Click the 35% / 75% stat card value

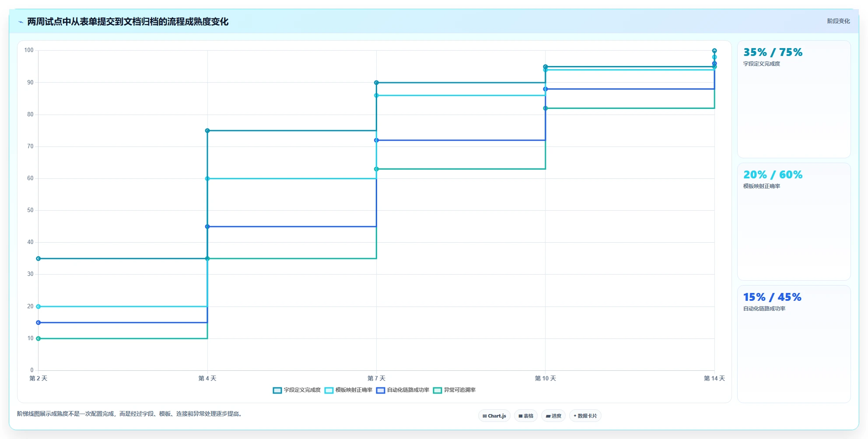[x=773, y=52]
